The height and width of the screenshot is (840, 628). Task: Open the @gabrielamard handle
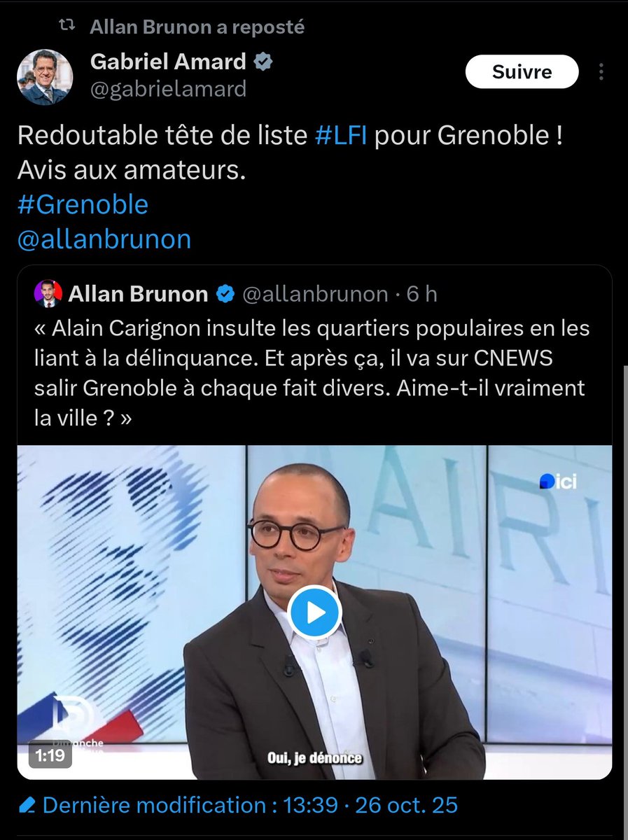(168, 89)
